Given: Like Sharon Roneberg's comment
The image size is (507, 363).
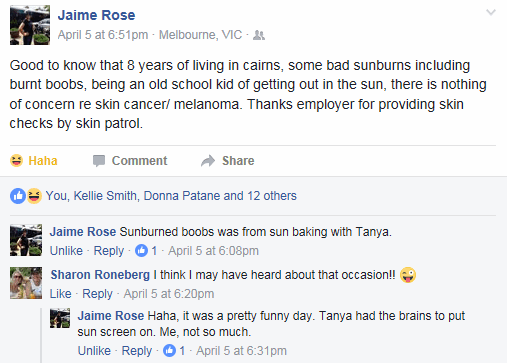Looking at the screenshot, I should 61,294.
